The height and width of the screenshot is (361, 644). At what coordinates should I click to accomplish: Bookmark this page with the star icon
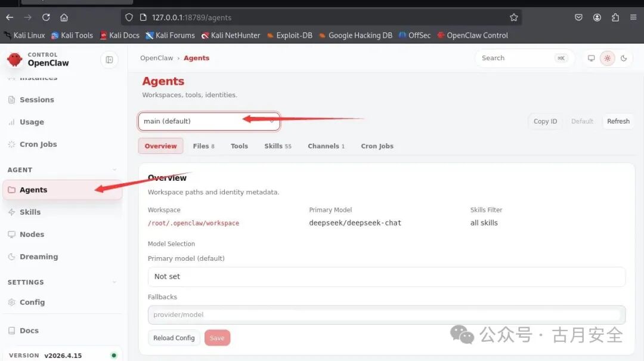(514, 18)
